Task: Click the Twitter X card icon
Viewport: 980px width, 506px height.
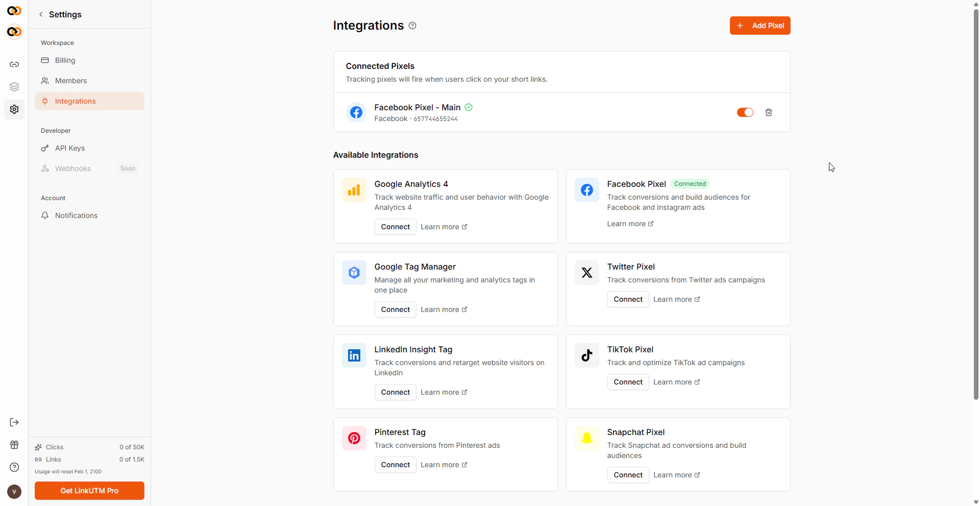Action: tap(587, 273)
